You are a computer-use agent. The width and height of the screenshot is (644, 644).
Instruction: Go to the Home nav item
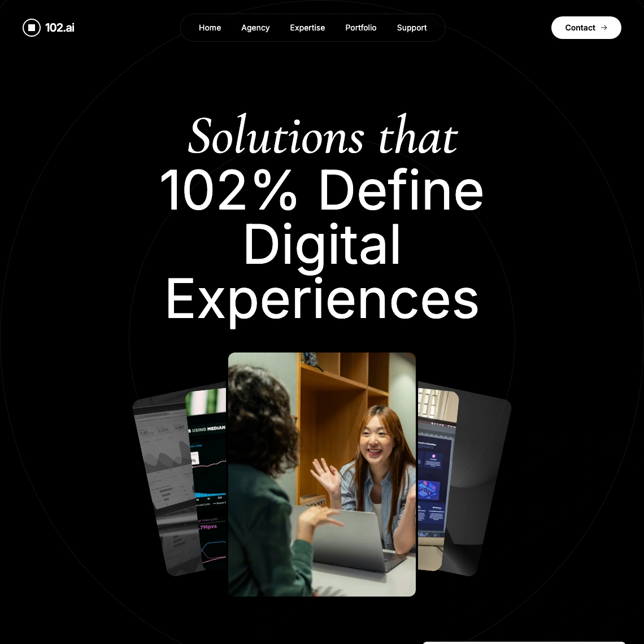pos(210,28)
